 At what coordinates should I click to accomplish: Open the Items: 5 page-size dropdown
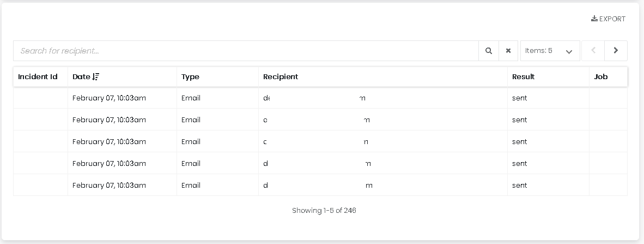pyautogui.click(x=550, y=51)
